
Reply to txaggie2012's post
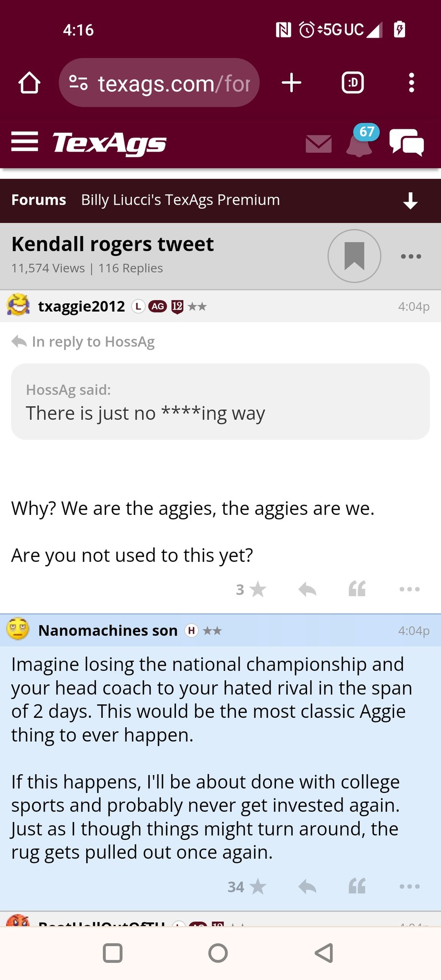(307, 589)
